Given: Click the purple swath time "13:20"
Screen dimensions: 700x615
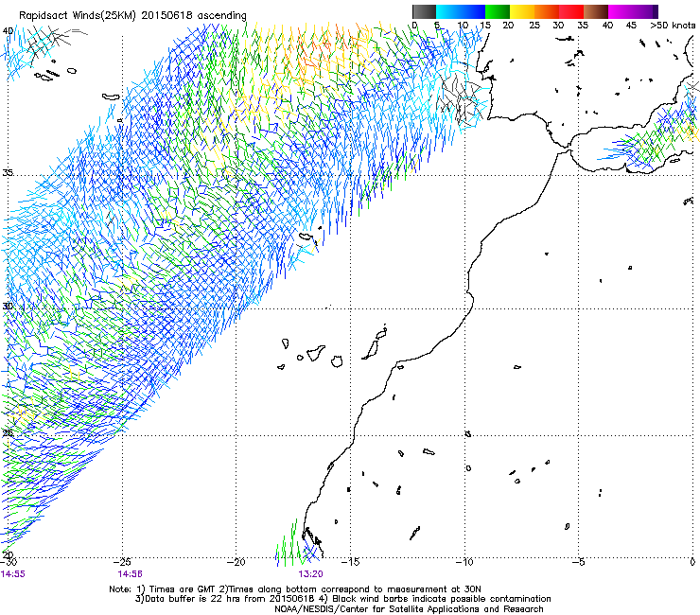Looking at the screenshot, I should click(x=310, y=574).
